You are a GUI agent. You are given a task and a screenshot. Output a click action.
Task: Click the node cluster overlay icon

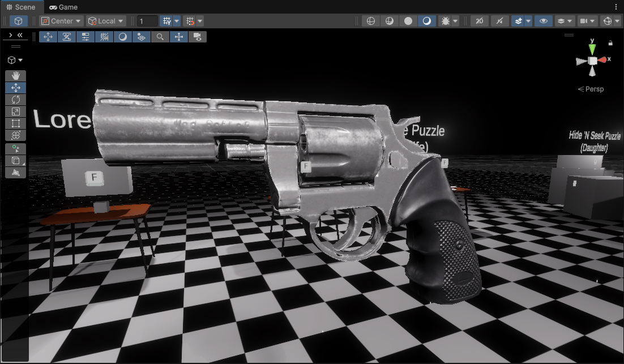[x=179, y=37]
